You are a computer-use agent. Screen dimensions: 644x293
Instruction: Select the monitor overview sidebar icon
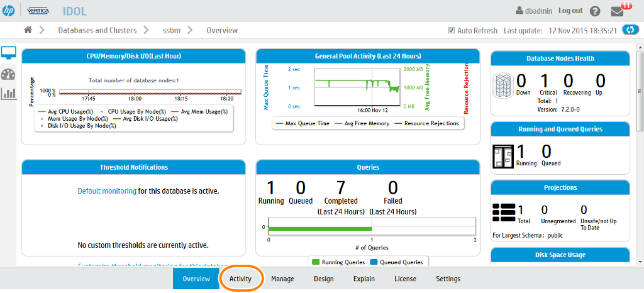point(9,54)
